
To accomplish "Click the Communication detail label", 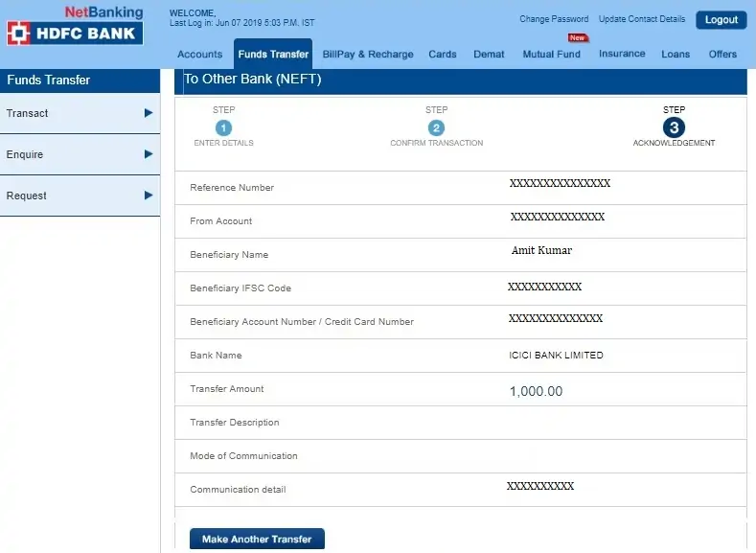I will [238, 490].
